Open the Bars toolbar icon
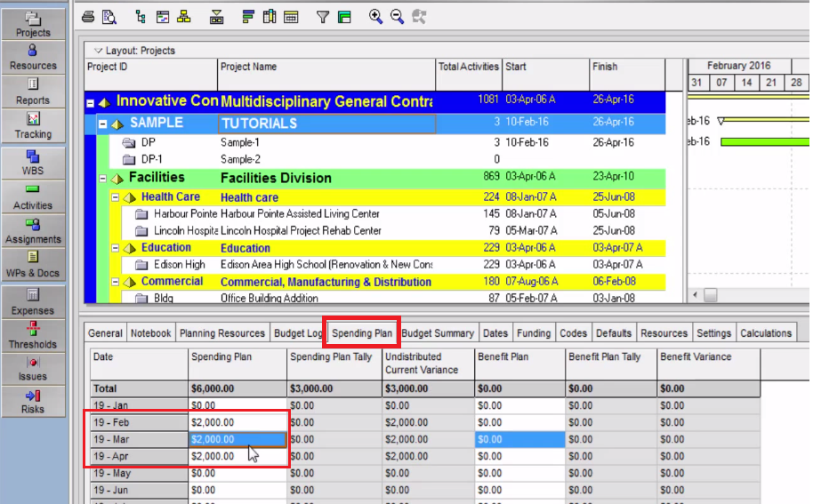The height and width of the screenshot is (504, 813). 248,17
